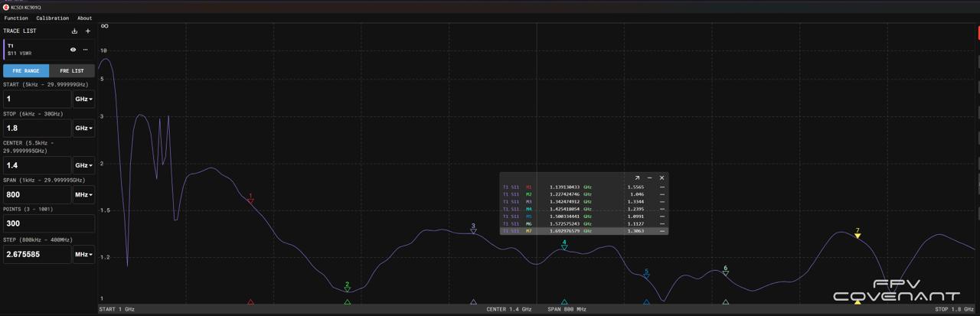Remove marker M3 row with dash icon
This screenshot has height=316, width=980.
tap(662, 201)
